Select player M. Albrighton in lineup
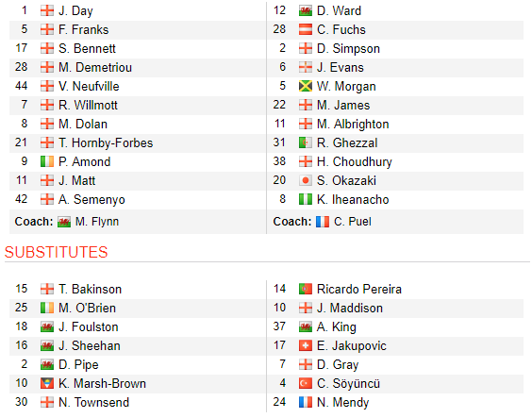 [x=353, y=125]
